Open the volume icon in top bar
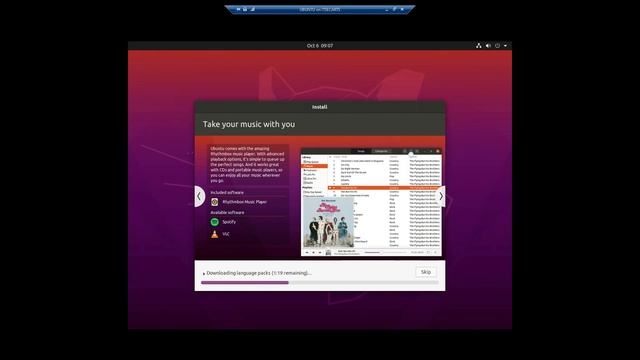 (x=488, y=46)
